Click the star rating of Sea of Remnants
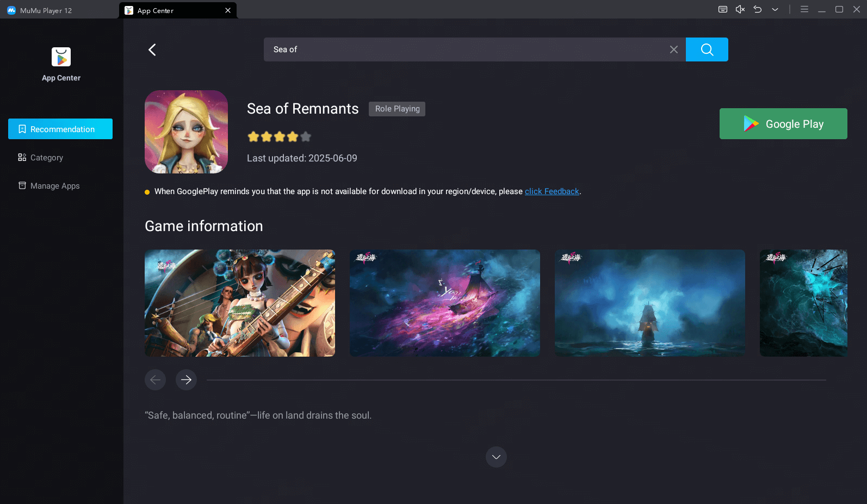 click(279, 136)
